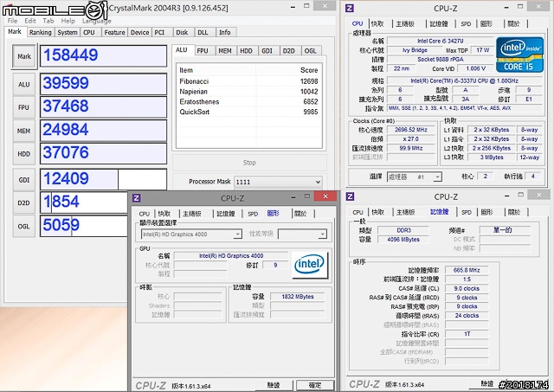The image size is (554, 392).
Task: Click the Stop button in CrystalMark
Action: click(x=249, y=163)
